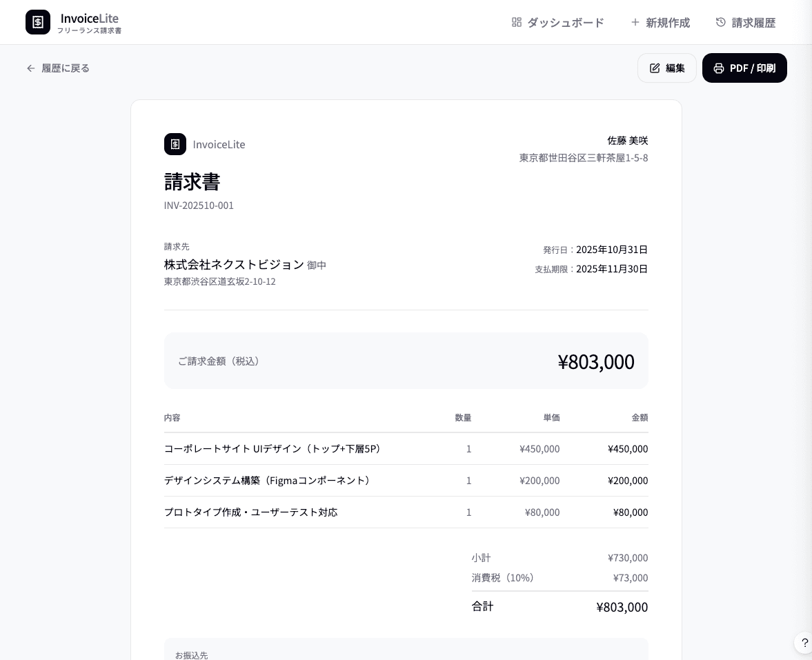This screenshot has width=812, height=660.
Task: Click the history clock icon
Action: pyautogui.click(x=721, y=22)
